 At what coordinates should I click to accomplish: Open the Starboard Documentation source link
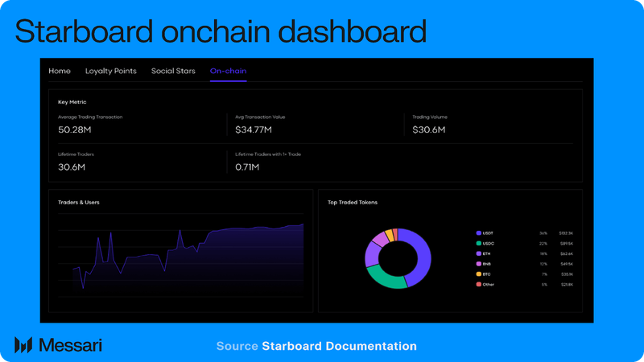click(339, 346)
